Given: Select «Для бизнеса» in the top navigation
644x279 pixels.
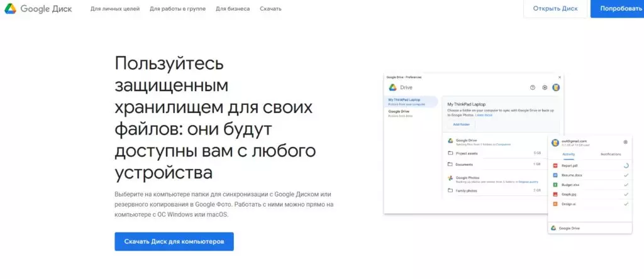Looking at the screenshot, I should click(x=233, y=9).
